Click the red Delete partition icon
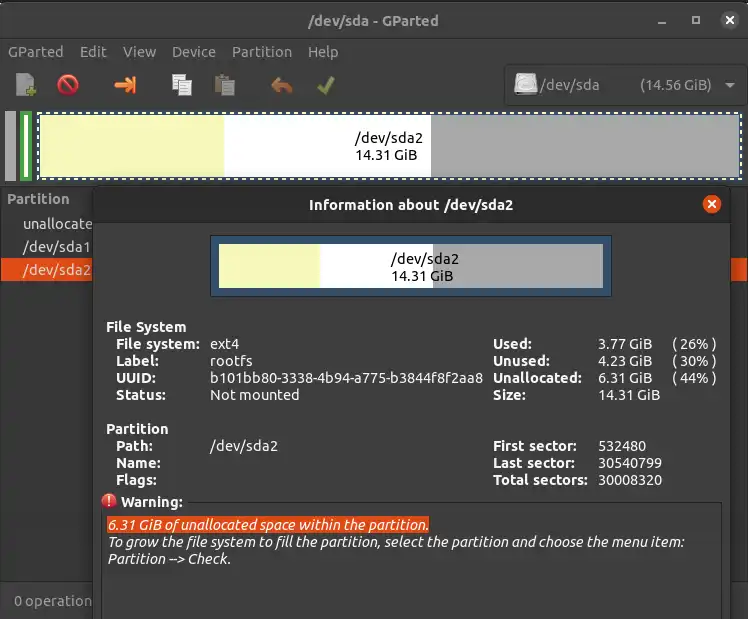 pos(68,85)
